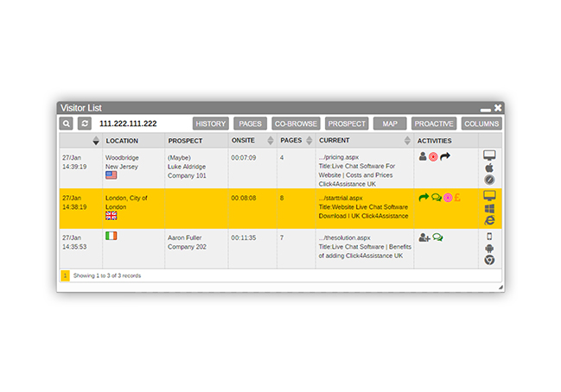The height and width of the screenshot is (392, 561).
Task: Click the Chrome browser icon in last row
Action: coord(488,260)
